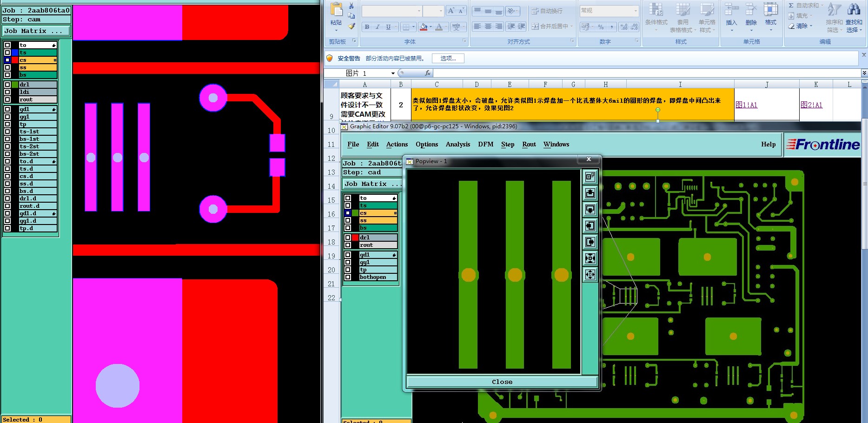
Task: Click the Copy icon in the clipboard group
Action: (x=351, y=16)
